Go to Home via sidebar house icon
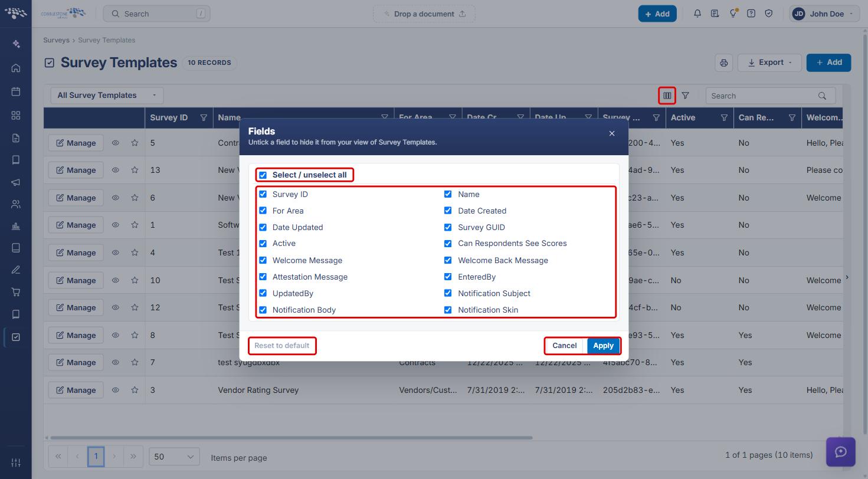 pos(16,68)
